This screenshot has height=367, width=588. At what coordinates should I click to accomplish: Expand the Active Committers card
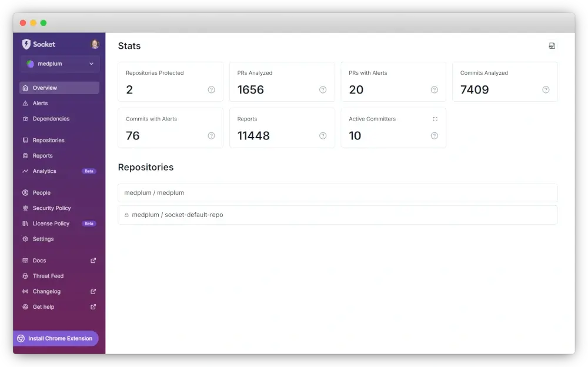pos(435,119)
